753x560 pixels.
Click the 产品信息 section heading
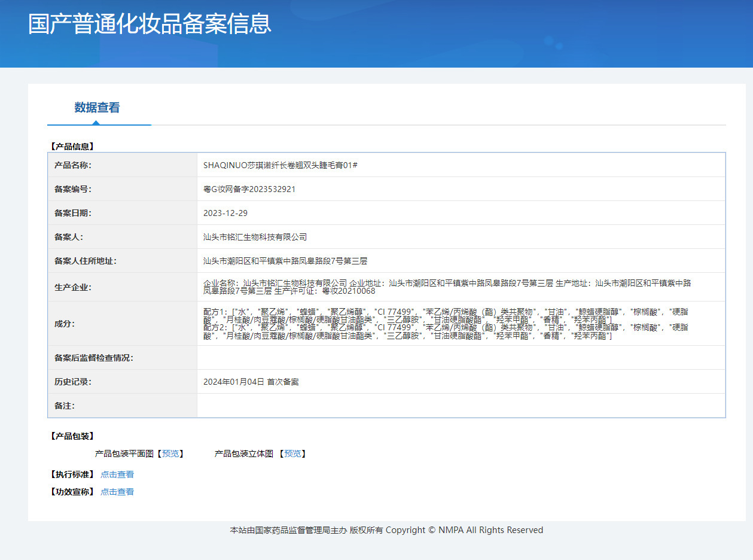click(x=71, y=146)
